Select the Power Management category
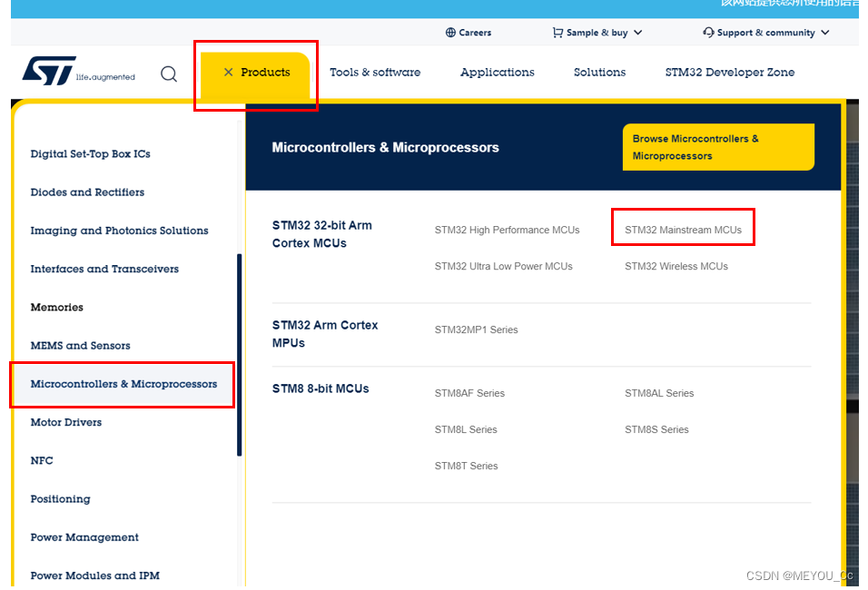This screenshot has width=868, height=590. (84, 537)
